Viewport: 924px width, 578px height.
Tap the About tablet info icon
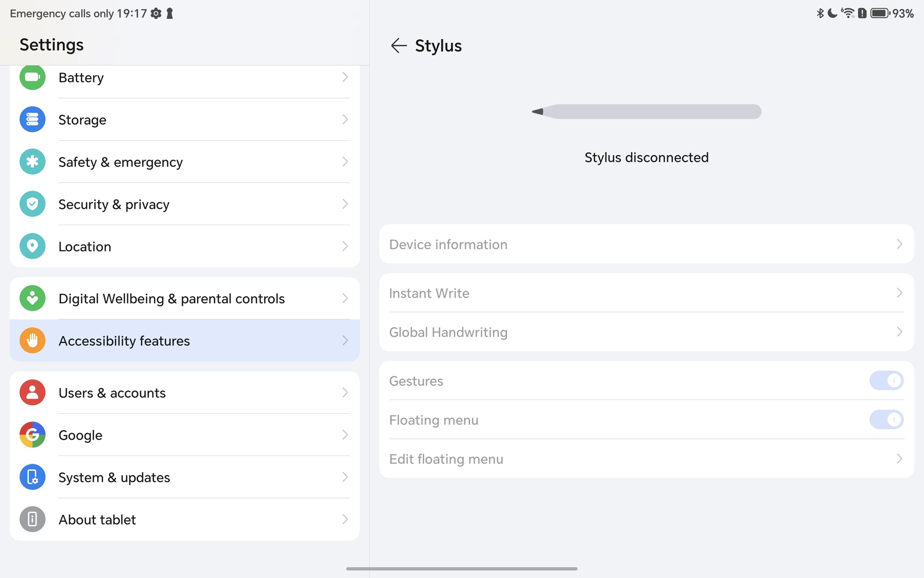tap(32, 519)
